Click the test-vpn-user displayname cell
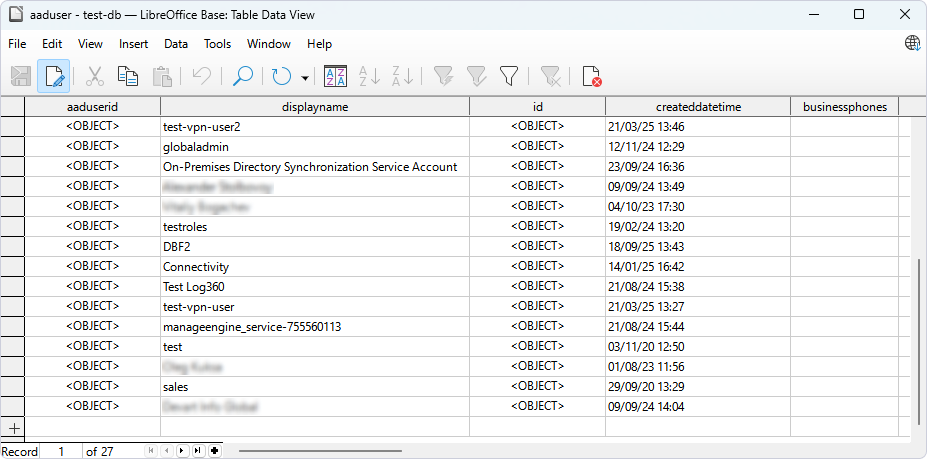 click(x=315, y=307)
